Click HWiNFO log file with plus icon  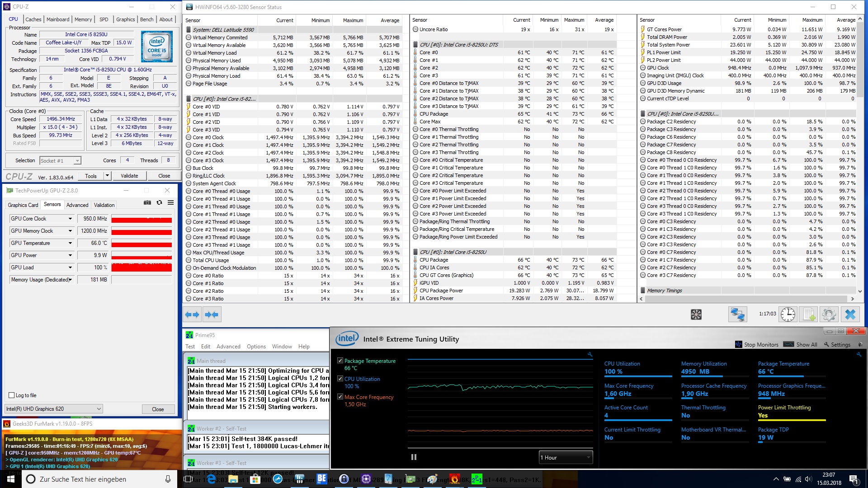pos(808,314)
